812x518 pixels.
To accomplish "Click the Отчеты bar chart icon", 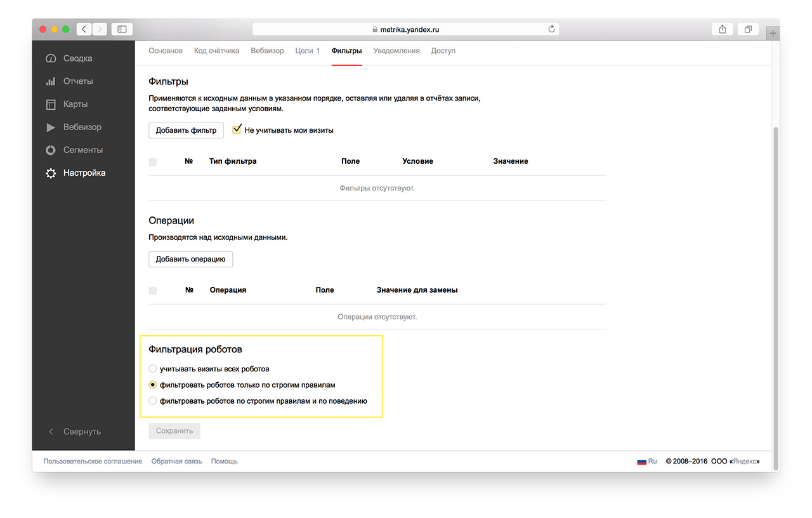I will point(51,82).
